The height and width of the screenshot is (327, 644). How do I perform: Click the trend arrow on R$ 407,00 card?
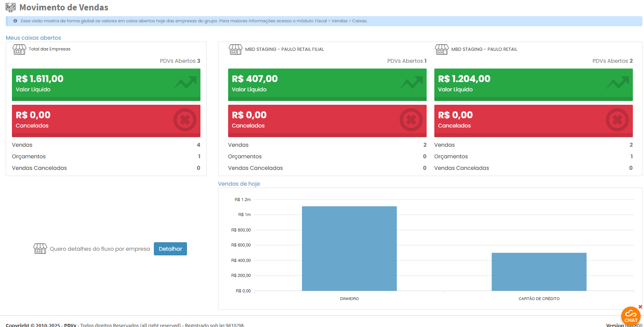(x=411, y=82)
